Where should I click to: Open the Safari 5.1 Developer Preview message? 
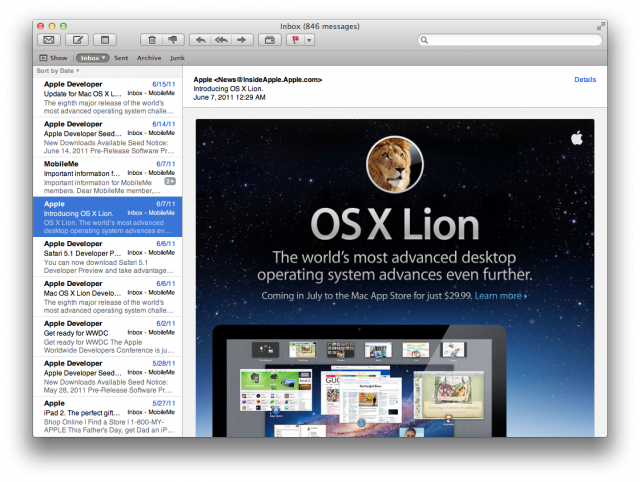click(108, 257)
